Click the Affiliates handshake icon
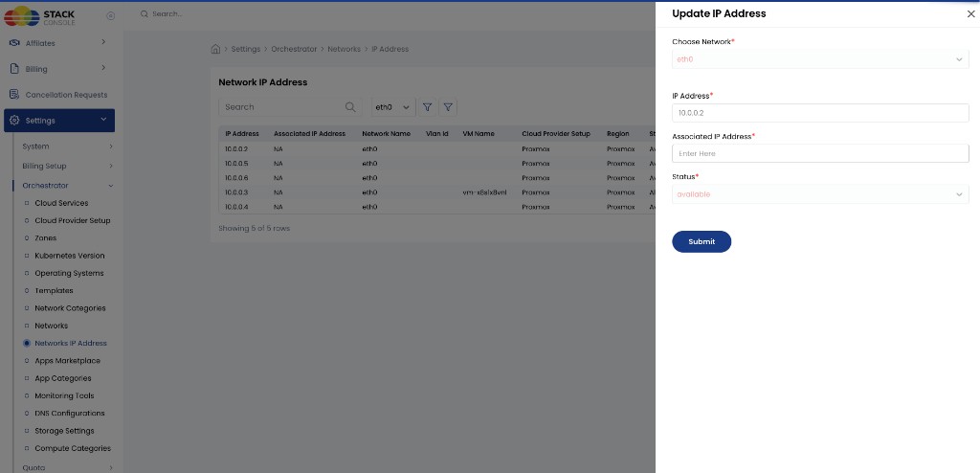 coord(14,43)
